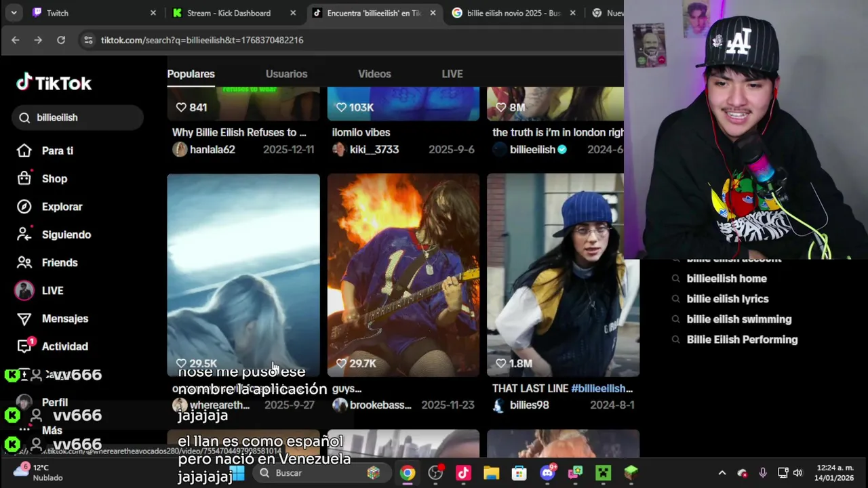Click the search magnifier icon in TikTok sidebar

(24, 118)
